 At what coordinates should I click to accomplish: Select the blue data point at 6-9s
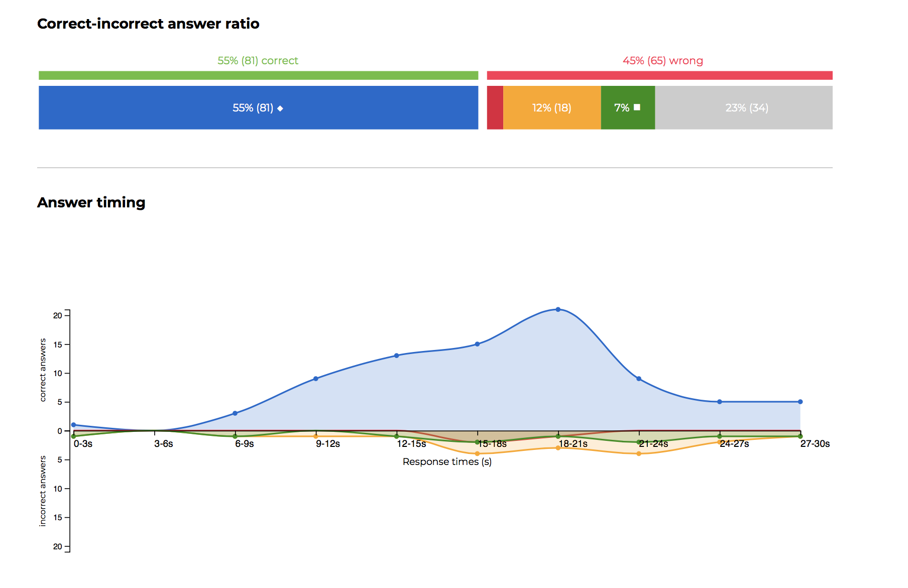(235, 413)
